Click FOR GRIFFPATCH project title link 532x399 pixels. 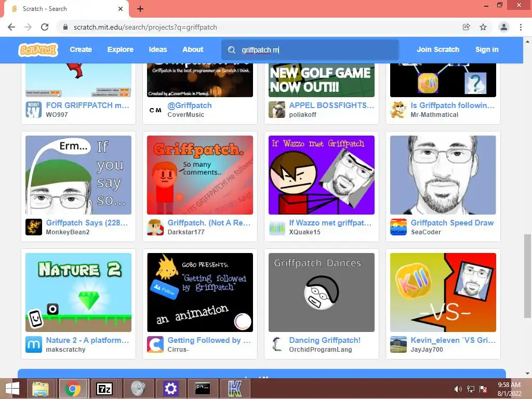point(87,105)
